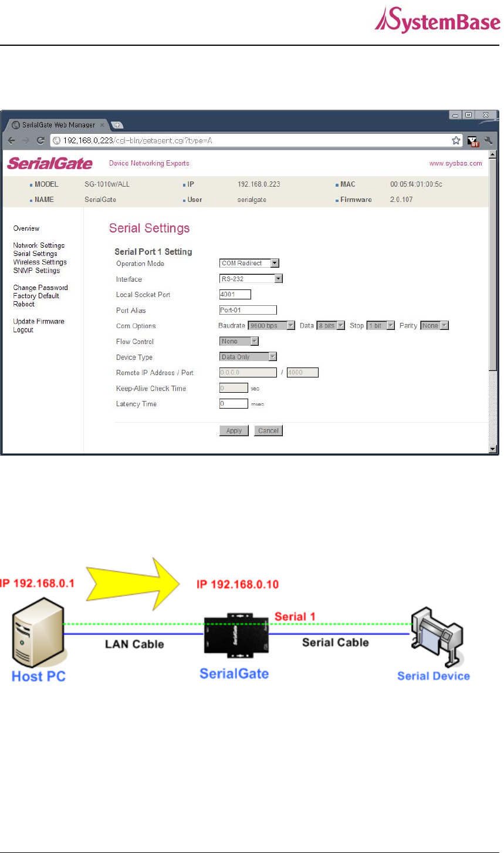Click the remote port 4000 field
The width and height of the screenshot is (504, 853).
tap(302, 372)
